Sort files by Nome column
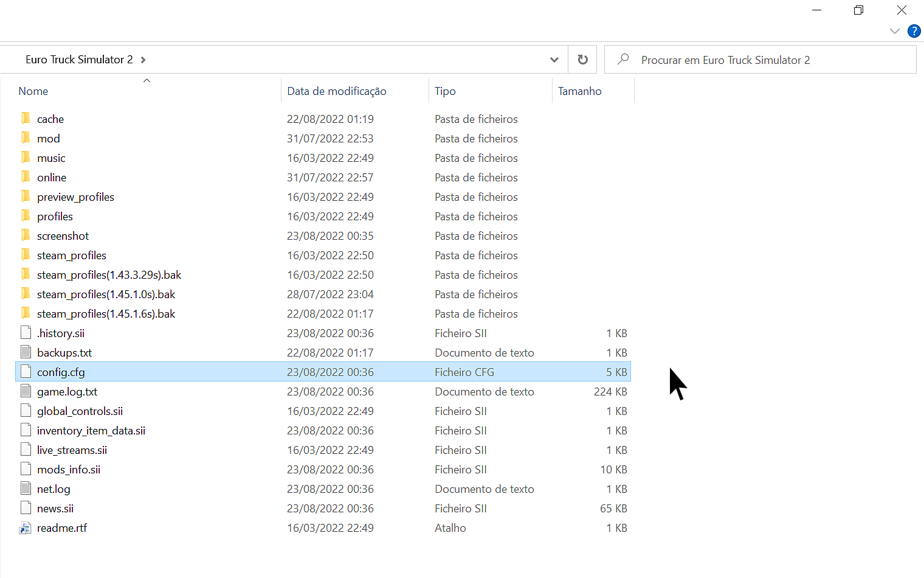The width and height of the screenshot is (924, 578). [33, 91]
